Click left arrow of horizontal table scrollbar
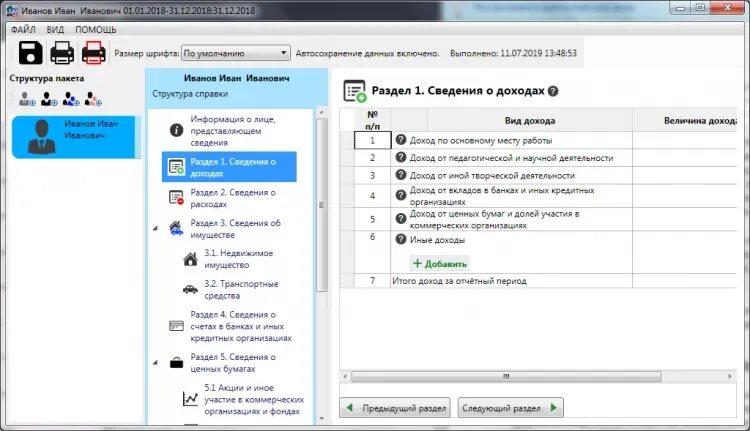The height and width of the screenshot is (431, 750). (x=345, y=376)
